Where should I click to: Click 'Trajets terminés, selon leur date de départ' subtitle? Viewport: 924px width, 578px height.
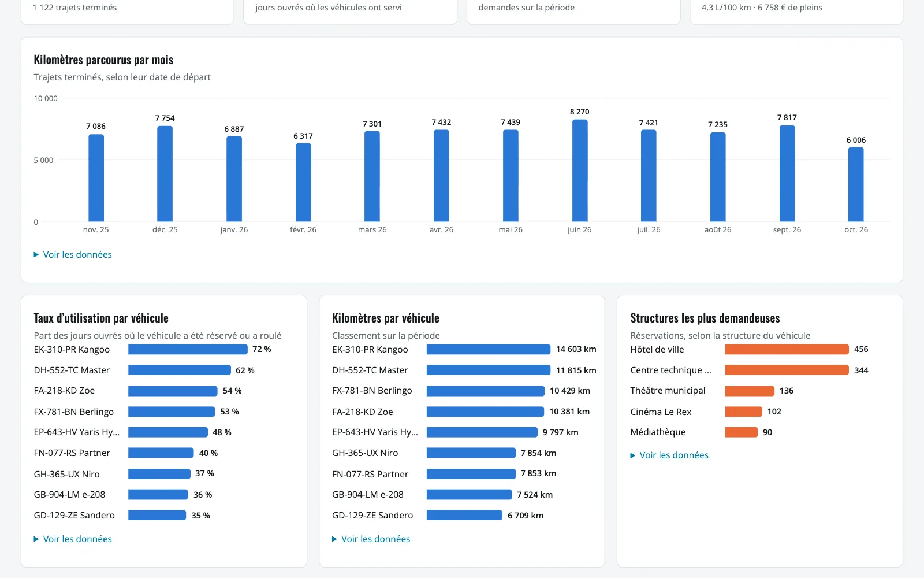tap(122, 77)
